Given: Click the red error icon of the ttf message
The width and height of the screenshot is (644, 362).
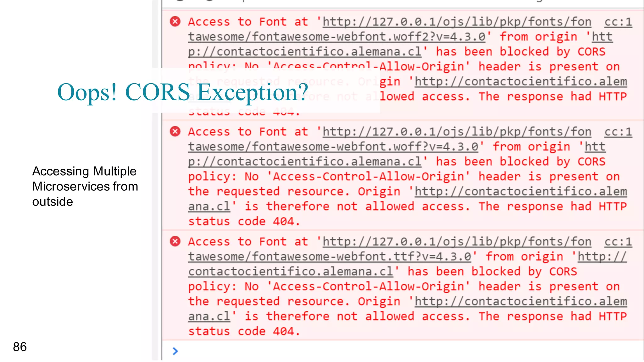Looking at the screenshot, I should click(x=175, y=241).
